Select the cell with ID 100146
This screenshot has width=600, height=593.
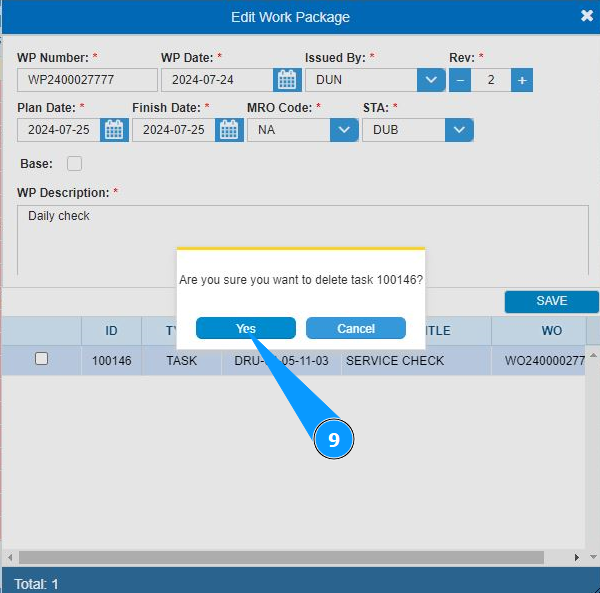pyautogui.click(x=111, y=360)
